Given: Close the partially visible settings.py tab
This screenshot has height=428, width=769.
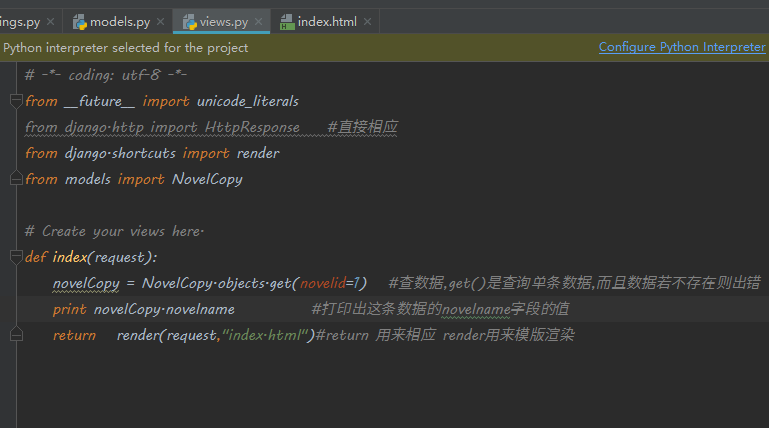Looking at the screenshot, I should [51, 21].
